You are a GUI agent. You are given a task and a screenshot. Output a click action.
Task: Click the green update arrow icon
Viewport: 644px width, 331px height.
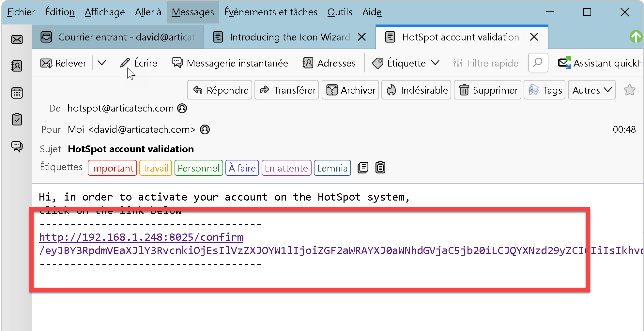[x=636, y=37]
